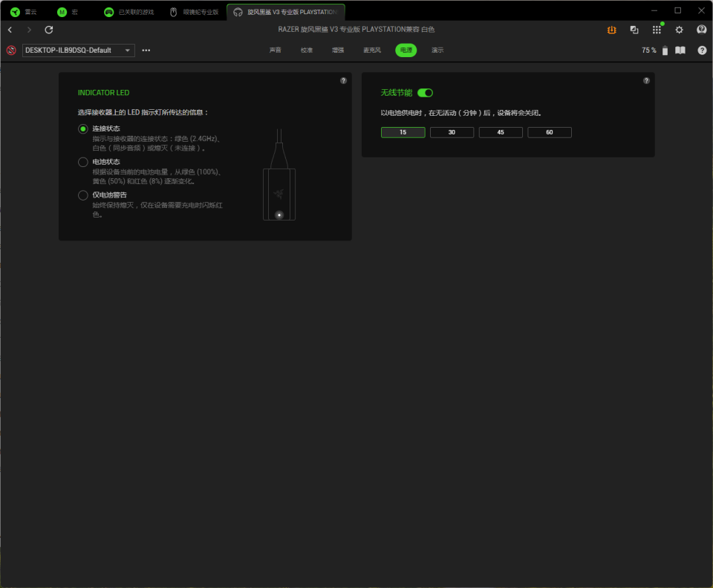Open the settings gear icon
713x588 pixels.
coord(680,30)
